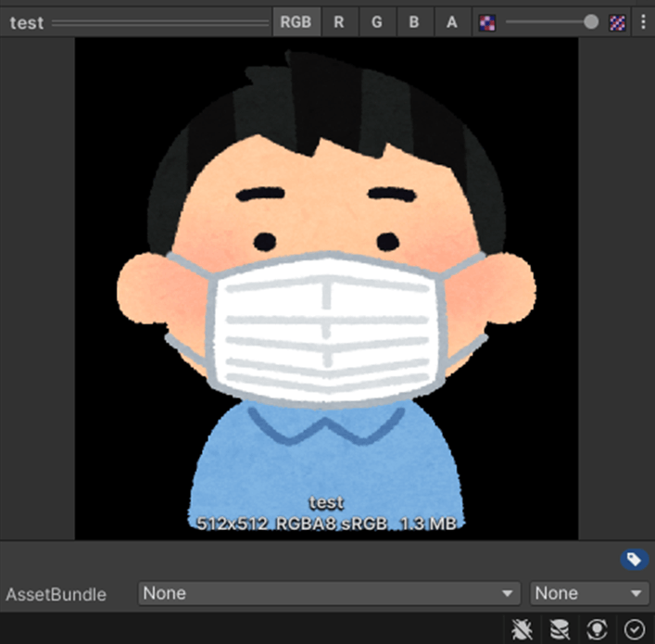The width and height of the screenshot is (655, 644).
Task: Click the auto generate lighting icon
Action: tap(597, 629)
